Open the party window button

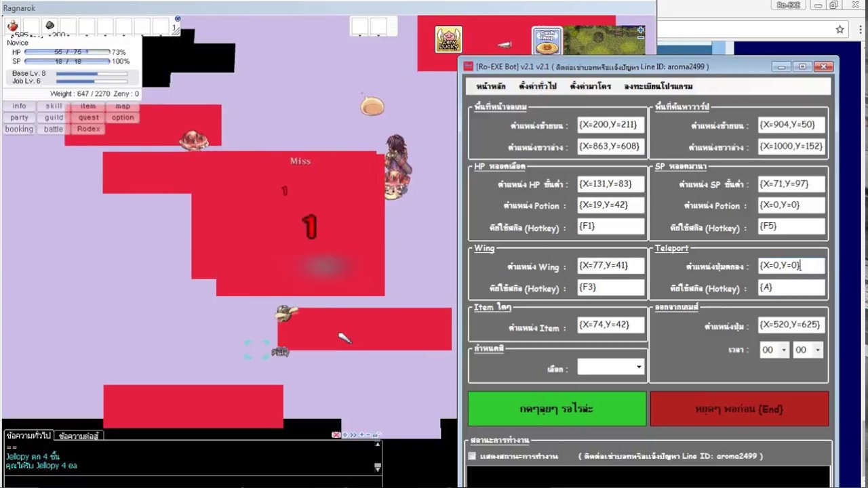(19, 117)
